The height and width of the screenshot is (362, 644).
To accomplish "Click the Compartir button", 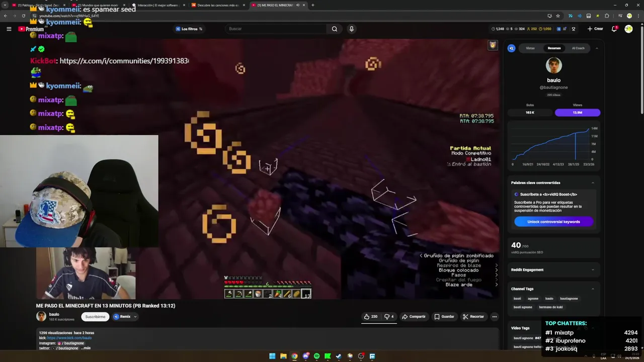I will 414,317.
